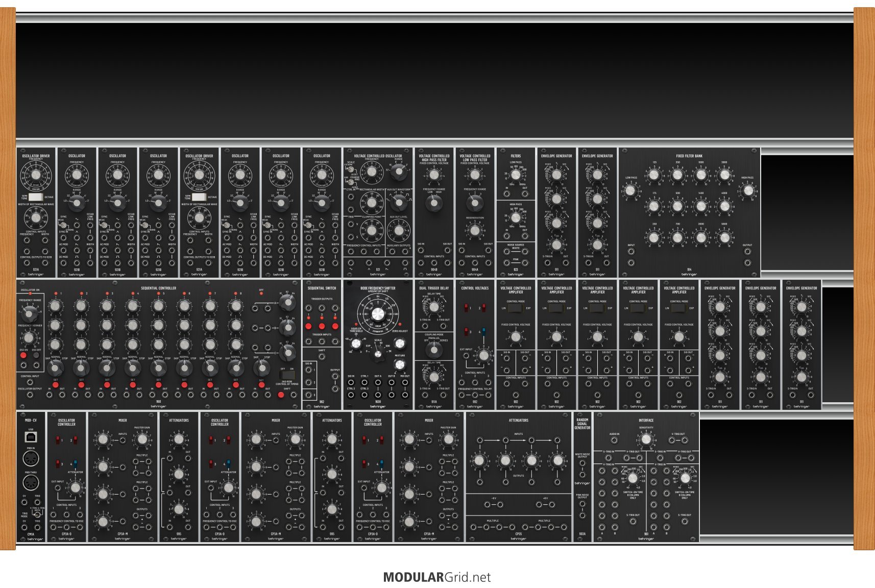Click the Interface module title text
875x588 pixels.
point(646,421)
